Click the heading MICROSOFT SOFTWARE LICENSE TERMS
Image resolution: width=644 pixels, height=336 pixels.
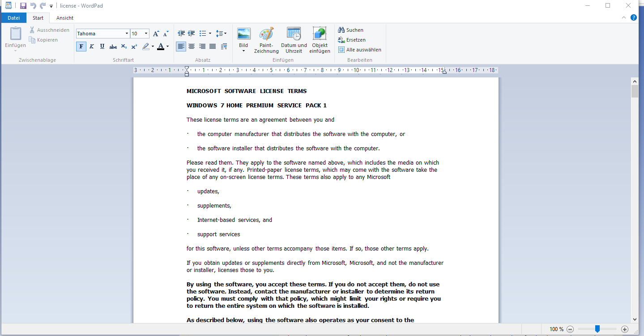click(x=247, y=91)
